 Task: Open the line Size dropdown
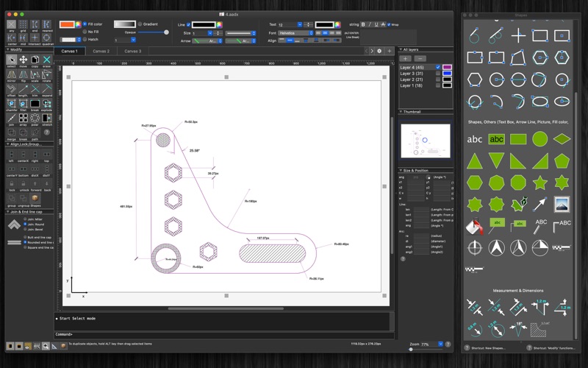coord(210,33)
